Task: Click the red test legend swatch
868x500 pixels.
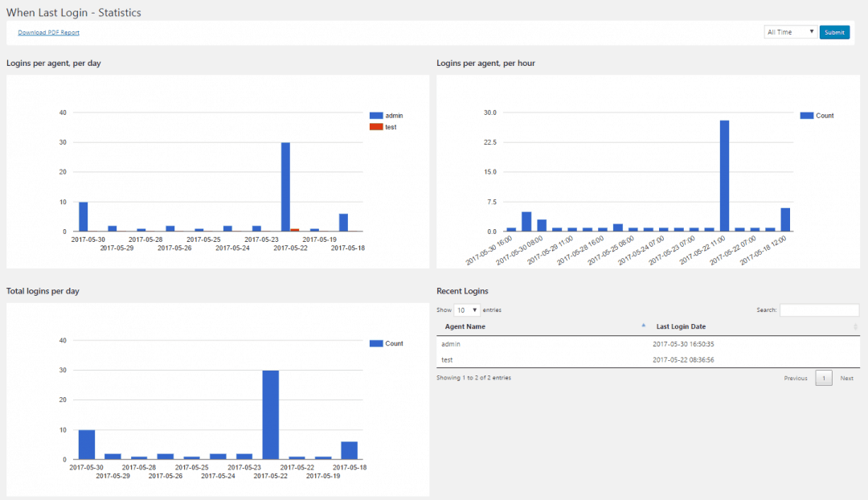Action: point(376,126)
